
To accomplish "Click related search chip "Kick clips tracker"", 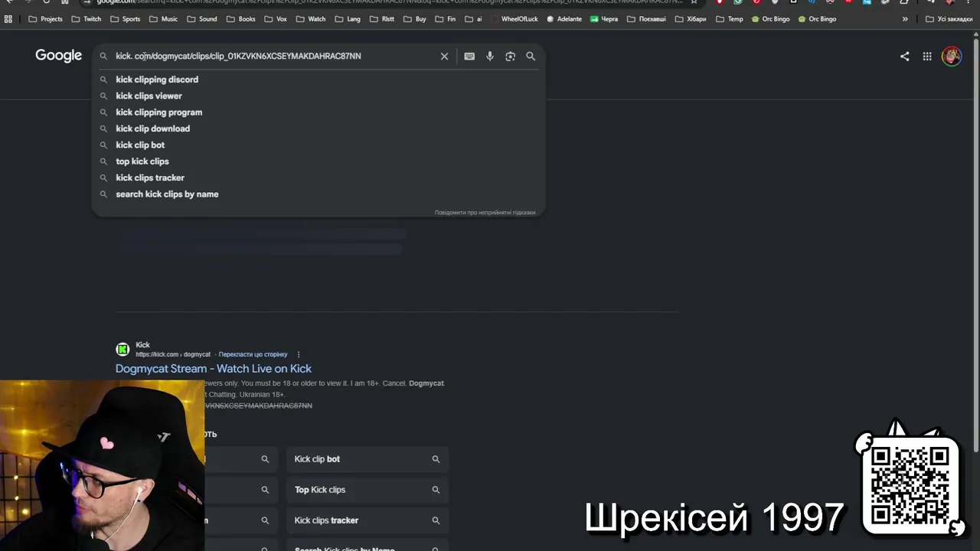I will click(x=367, y=520).
